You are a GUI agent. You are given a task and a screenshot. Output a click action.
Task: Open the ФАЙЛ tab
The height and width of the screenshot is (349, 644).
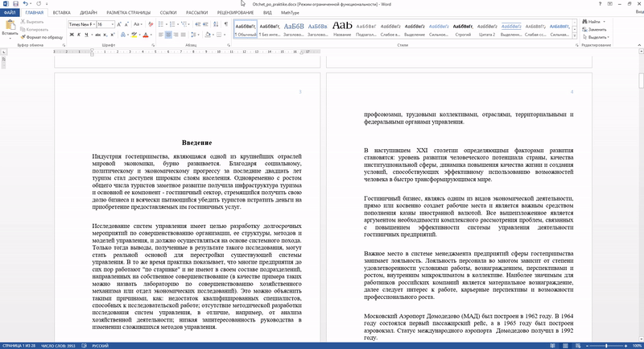coord(10,13)
